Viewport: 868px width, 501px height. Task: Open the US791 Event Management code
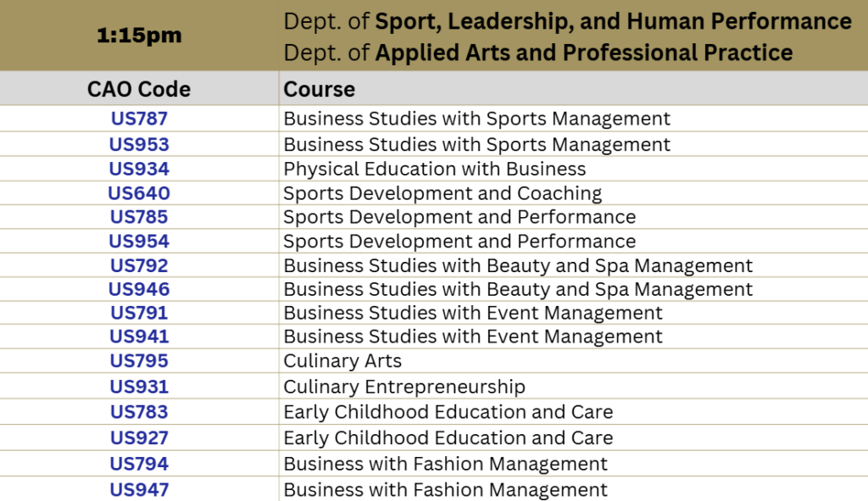139,314
